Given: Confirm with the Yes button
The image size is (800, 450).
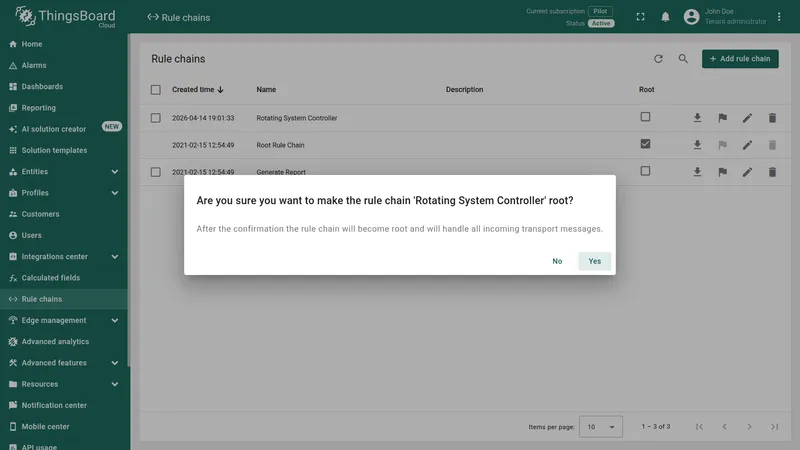Looking at the screenshot, I should pos(594,261).
